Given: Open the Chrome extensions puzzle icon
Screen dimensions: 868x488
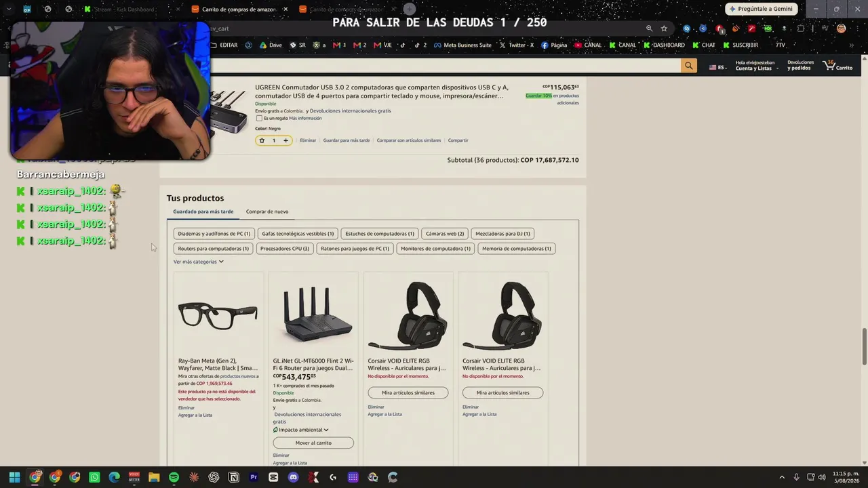Looking at the screenshot, I should tap(801, 28).
